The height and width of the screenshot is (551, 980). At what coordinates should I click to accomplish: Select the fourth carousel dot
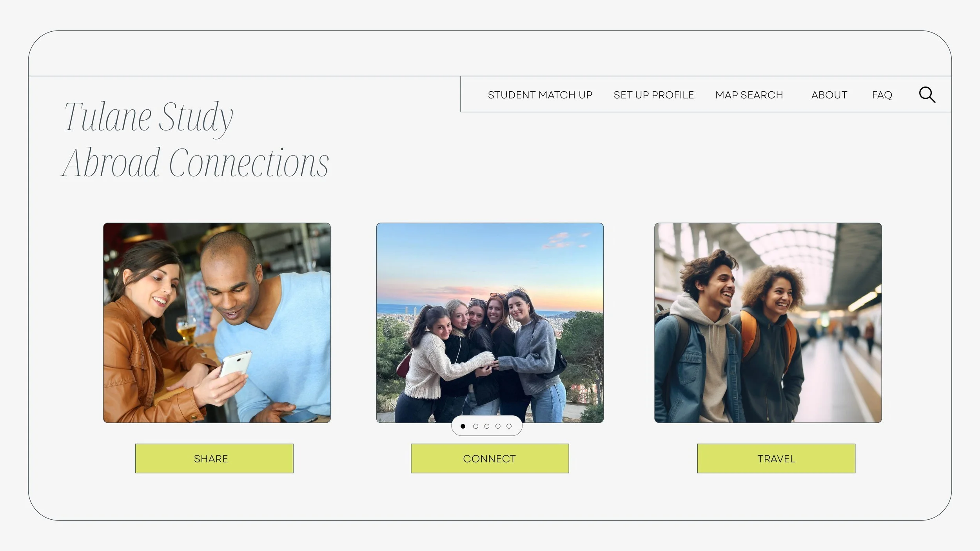point(497,426)
